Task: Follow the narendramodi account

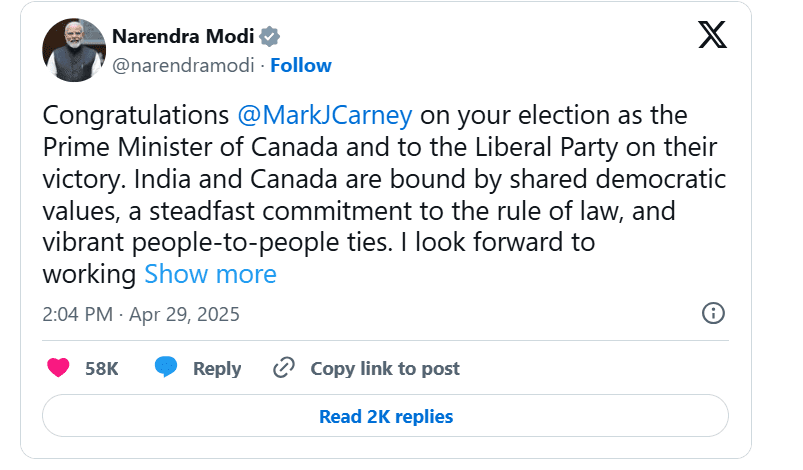Action: pyautogui.click(x=301, y=66)
